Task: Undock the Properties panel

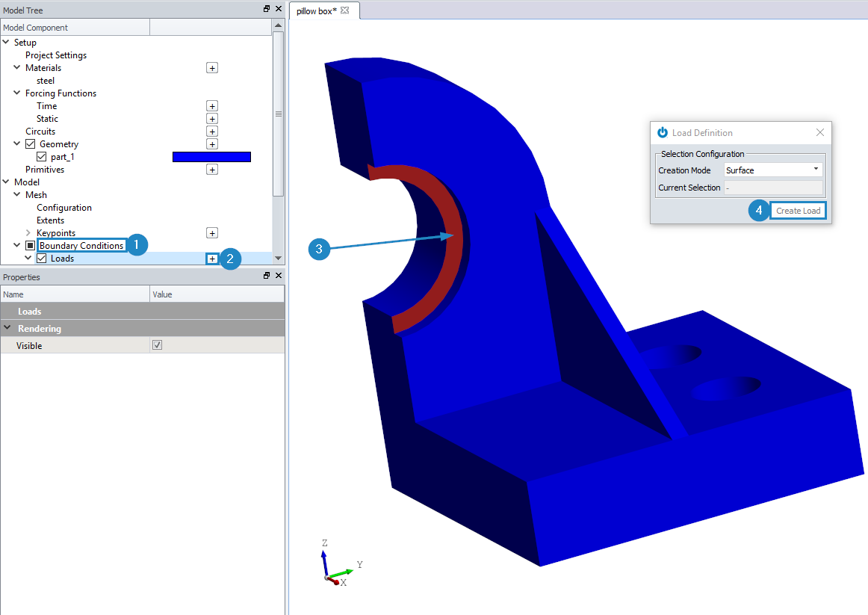Action: (x=267, y=276)
